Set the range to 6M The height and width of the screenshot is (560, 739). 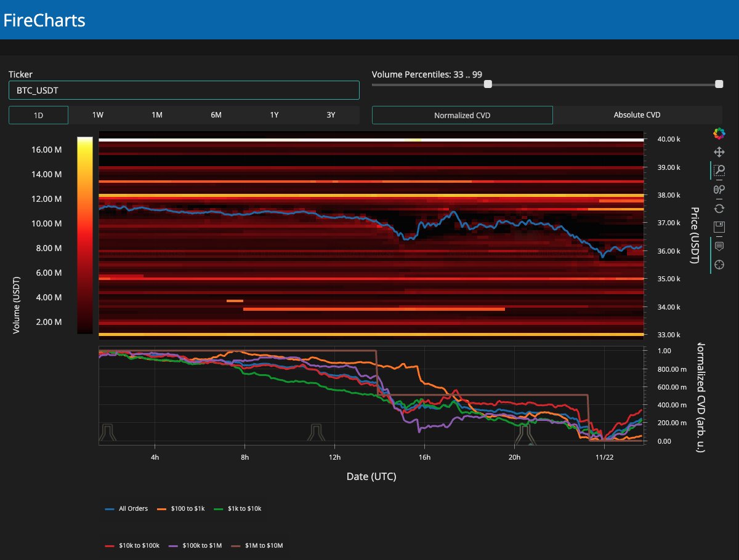click(x=216, y=115)
